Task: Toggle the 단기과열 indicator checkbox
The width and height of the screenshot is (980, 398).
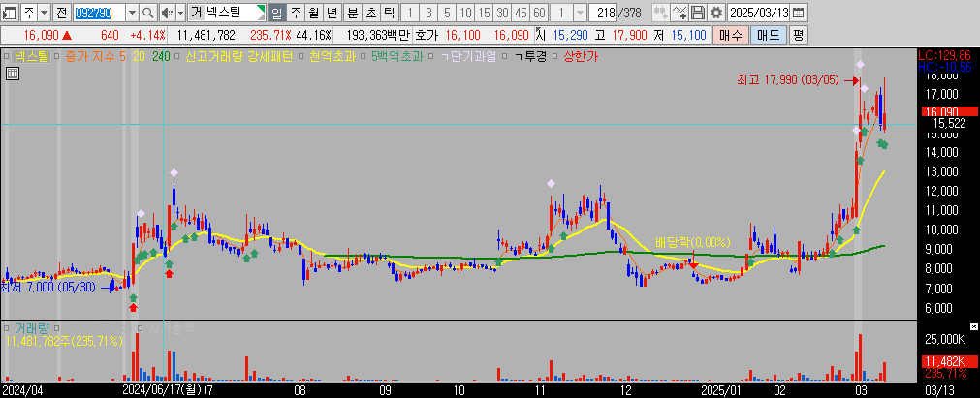Action: click(430, 57)
